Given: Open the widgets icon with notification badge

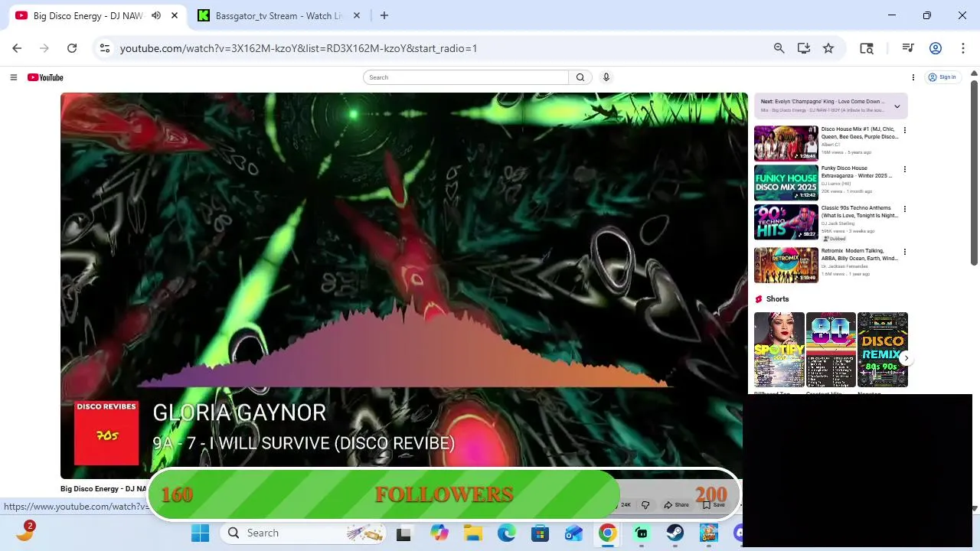Looking at the screenshot, I should click(x=24, y=532).
